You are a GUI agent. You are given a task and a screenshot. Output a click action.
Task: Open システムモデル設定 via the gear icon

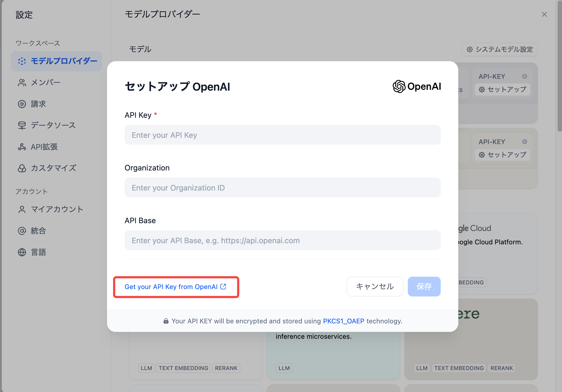[470, 50]
